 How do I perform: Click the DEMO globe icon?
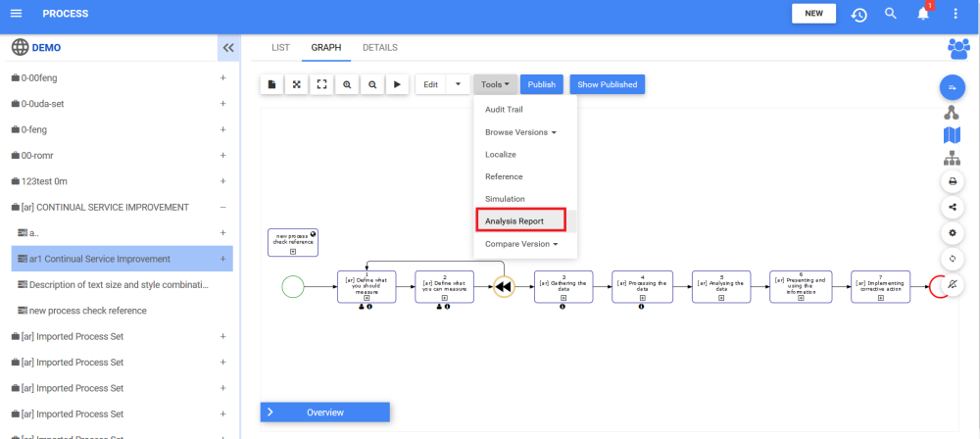(x=20, y=47)
